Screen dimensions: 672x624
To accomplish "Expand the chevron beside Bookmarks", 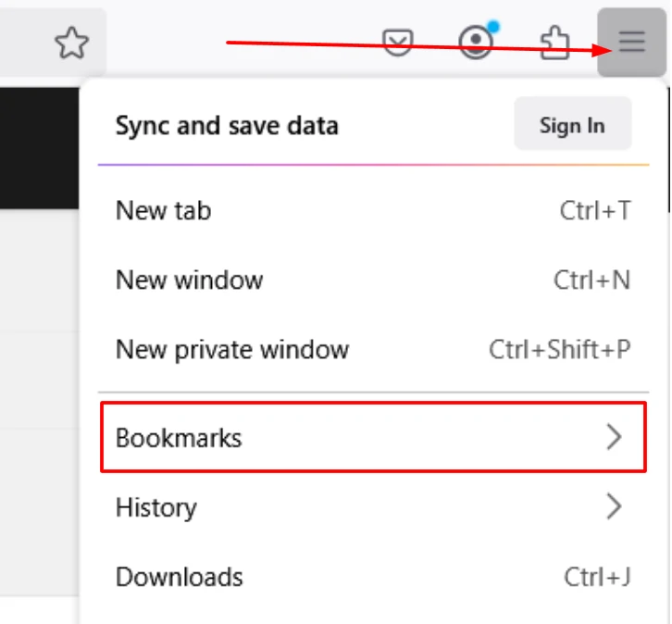I will (x=614, y=437).
